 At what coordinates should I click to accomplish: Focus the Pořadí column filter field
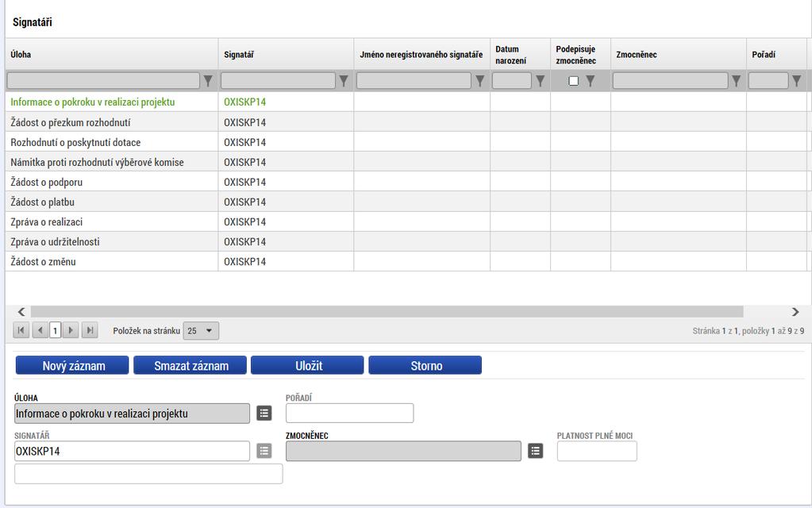coord(768,81)
